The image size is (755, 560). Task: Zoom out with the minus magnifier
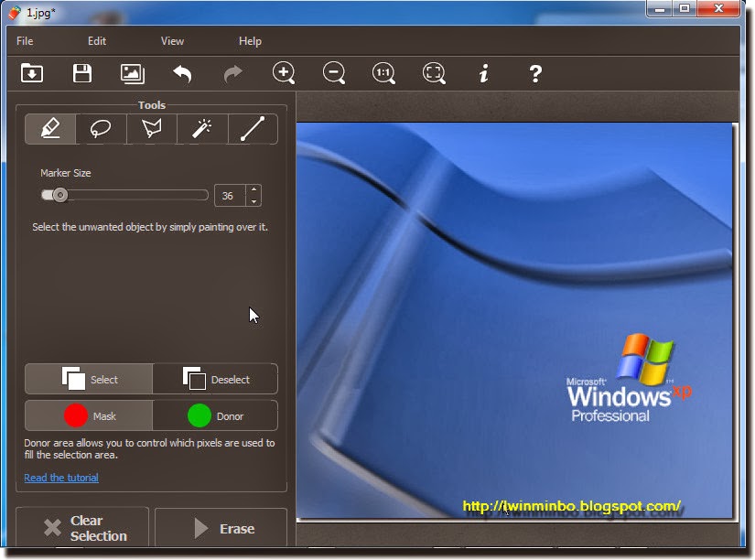tap(334, 74)
